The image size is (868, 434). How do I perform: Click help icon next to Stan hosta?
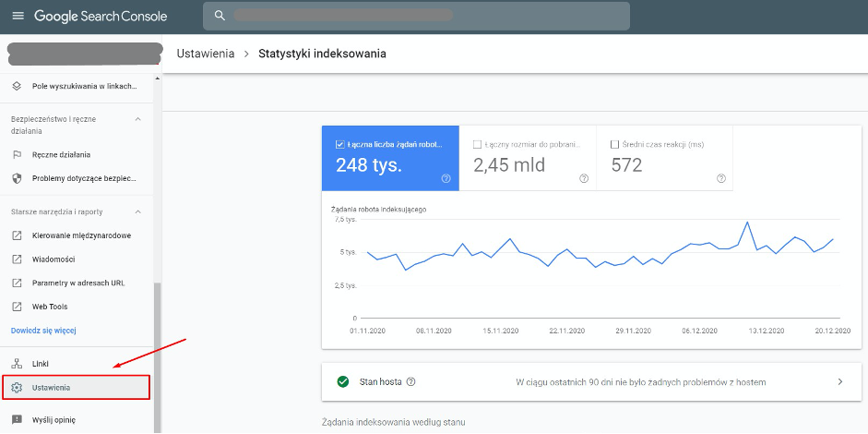point(410,381)
